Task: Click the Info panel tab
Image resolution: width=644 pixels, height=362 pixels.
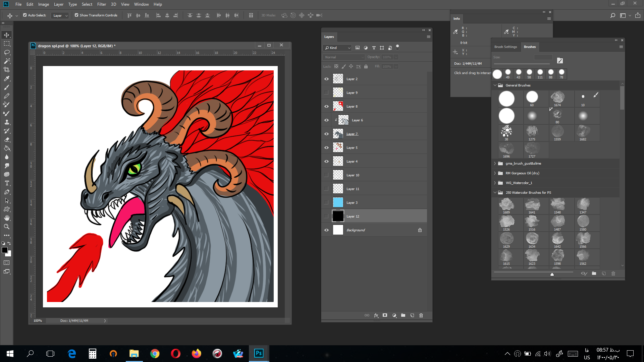Action: click(457, 19)
